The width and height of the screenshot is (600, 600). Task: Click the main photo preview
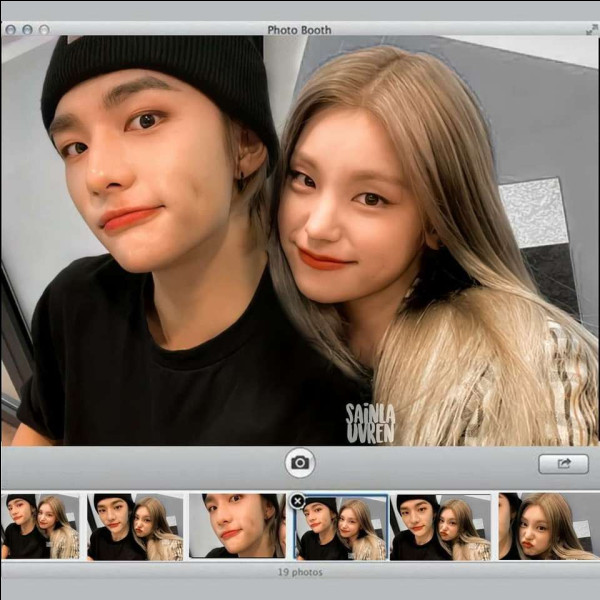(300, 241)
